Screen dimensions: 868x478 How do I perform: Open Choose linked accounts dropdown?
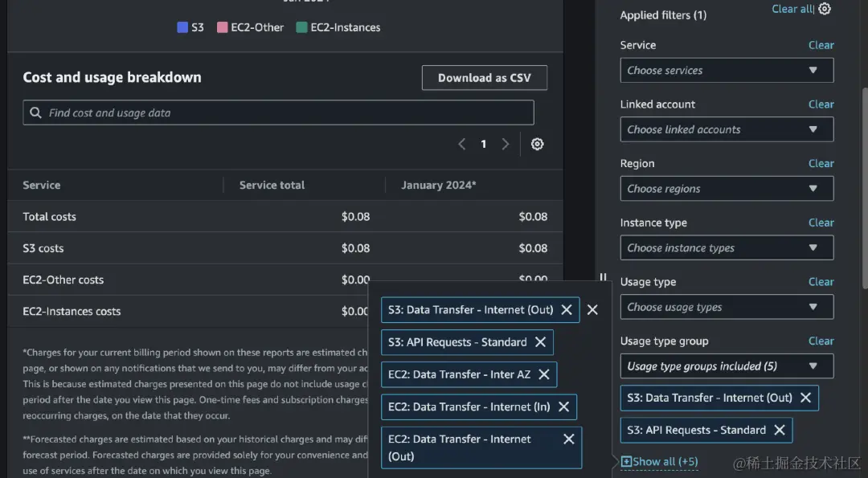point(727,129)
